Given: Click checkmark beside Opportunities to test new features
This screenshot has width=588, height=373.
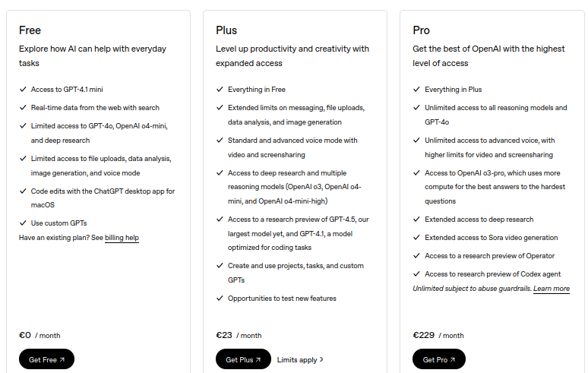Looking at the screenshot, I should [220, 299].
